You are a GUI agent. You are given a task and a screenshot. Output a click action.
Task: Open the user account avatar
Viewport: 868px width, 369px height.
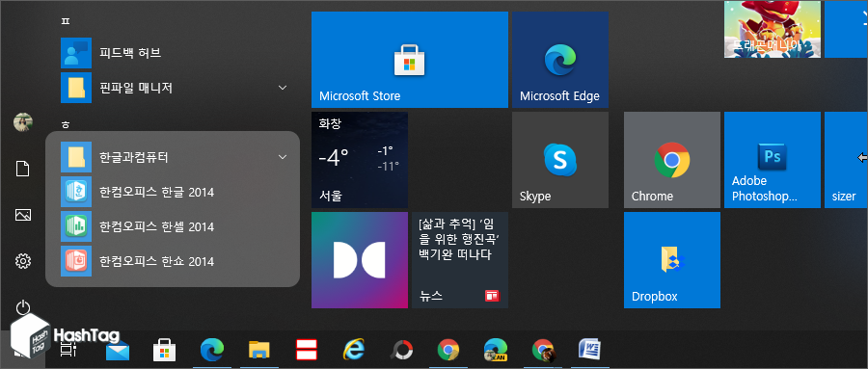(23, 121)
